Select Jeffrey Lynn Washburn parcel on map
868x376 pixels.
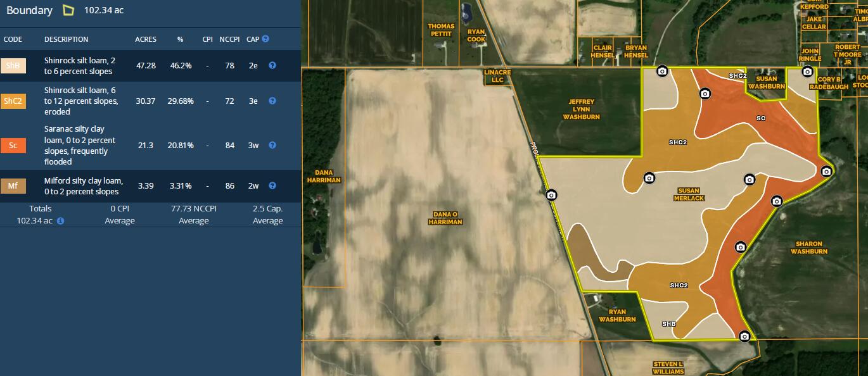point(581,109)
